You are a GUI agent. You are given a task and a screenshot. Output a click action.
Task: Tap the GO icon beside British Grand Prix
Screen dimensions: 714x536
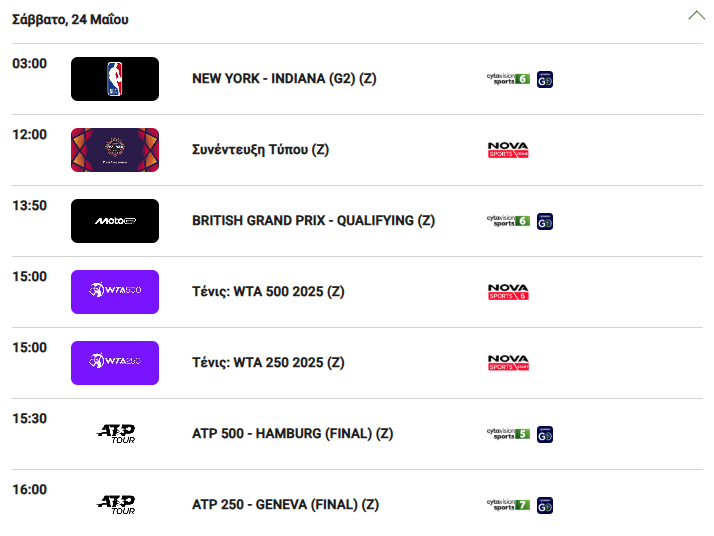545,221
